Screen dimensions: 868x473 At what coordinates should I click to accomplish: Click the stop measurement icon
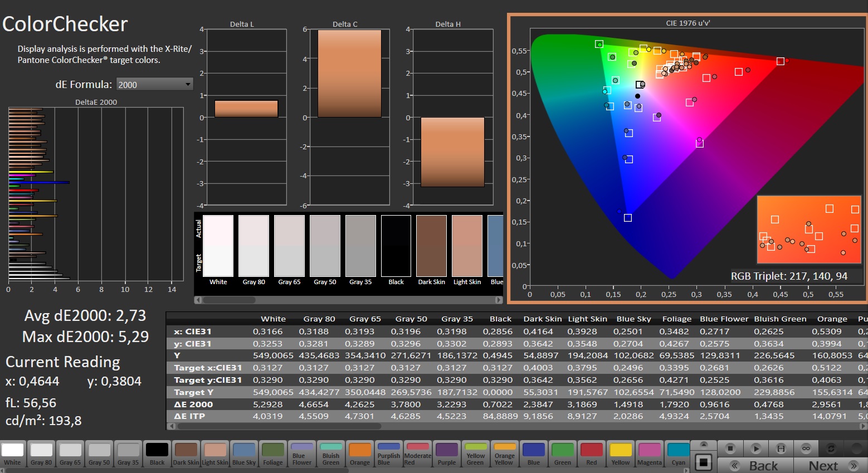click(x=730, y=448)
